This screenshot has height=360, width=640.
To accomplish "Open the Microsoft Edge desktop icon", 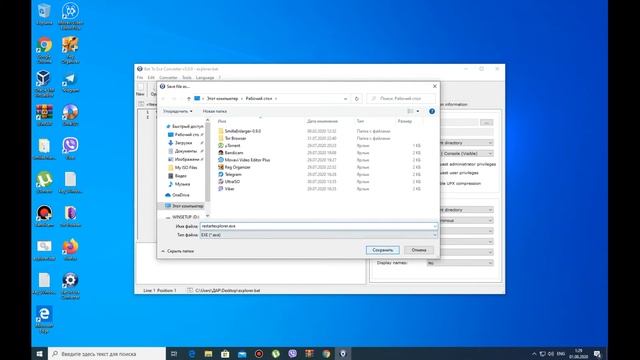I will pos(44,320).
